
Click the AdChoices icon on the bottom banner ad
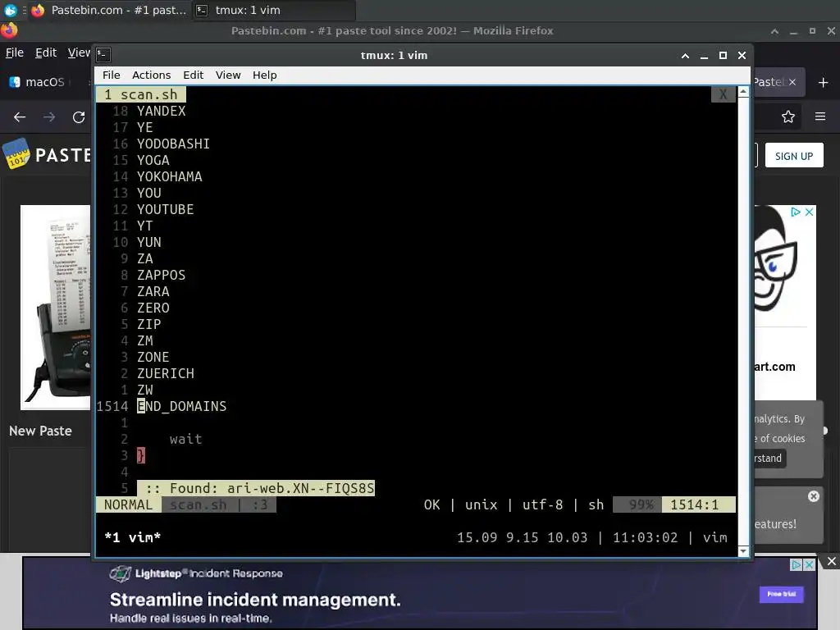[x=796, y=564]
